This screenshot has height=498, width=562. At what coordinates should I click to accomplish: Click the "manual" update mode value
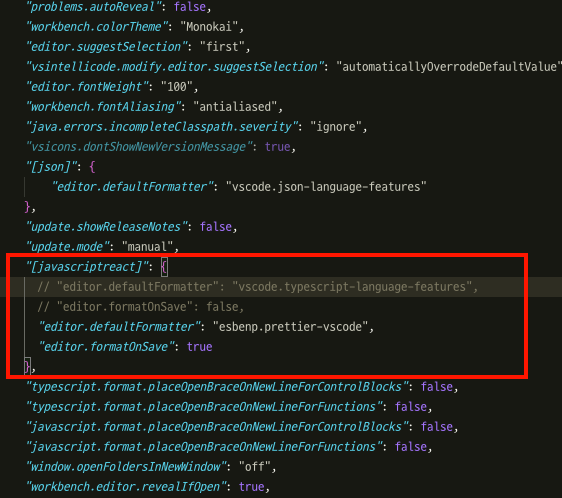(147, 247)
